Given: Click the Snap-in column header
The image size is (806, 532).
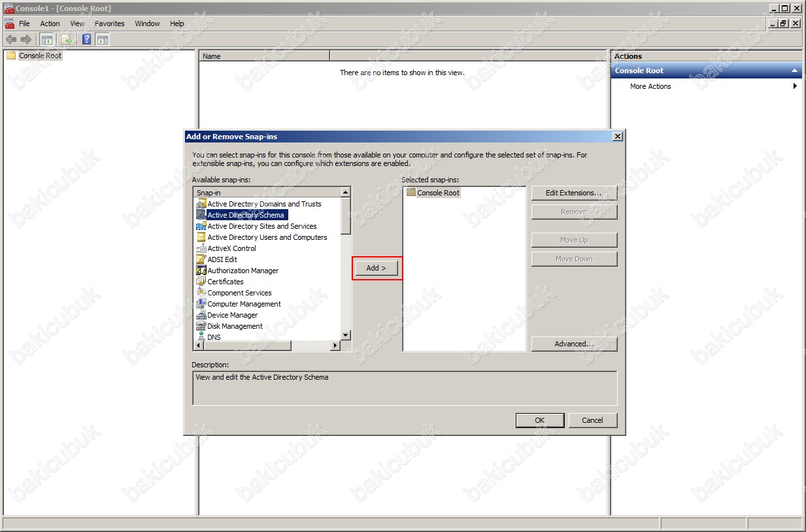Looking at the screenshot, I should click(267, 192).
